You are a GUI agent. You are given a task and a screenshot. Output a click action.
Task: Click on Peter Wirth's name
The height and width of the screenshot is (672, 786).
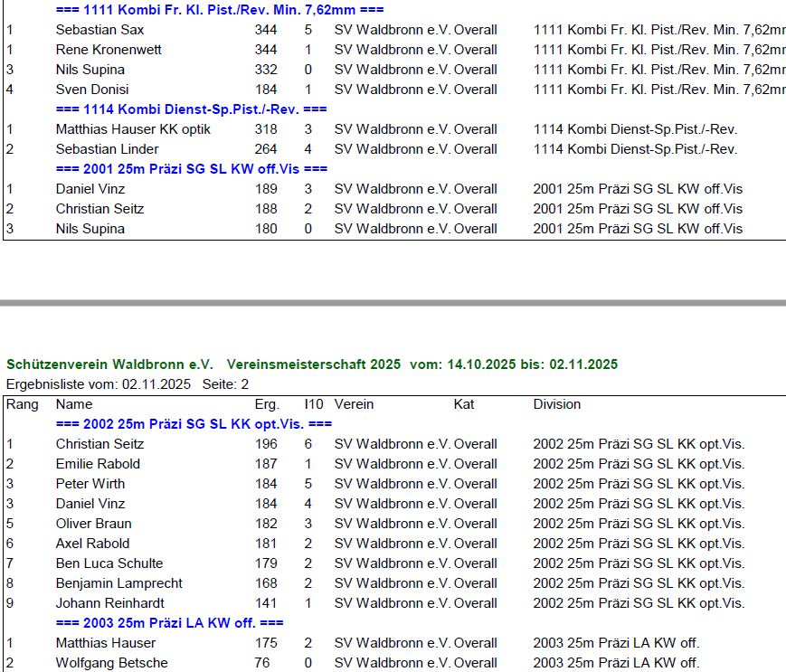coord(90,484)
